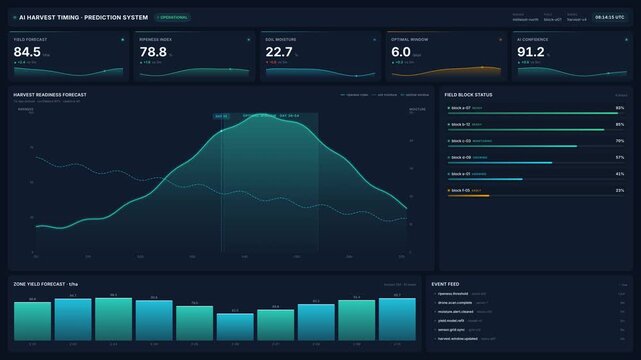Screen dimensions: 641x360
Task: Open the orange Optimal Window sparkline
Action: pyautogui.click(x=446, y=72)
